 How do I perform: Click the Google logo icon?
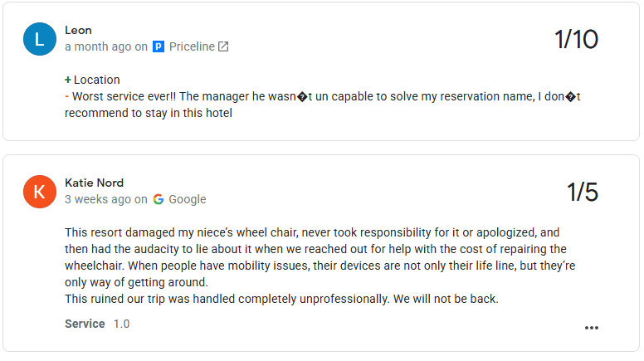tap(159, 199)
